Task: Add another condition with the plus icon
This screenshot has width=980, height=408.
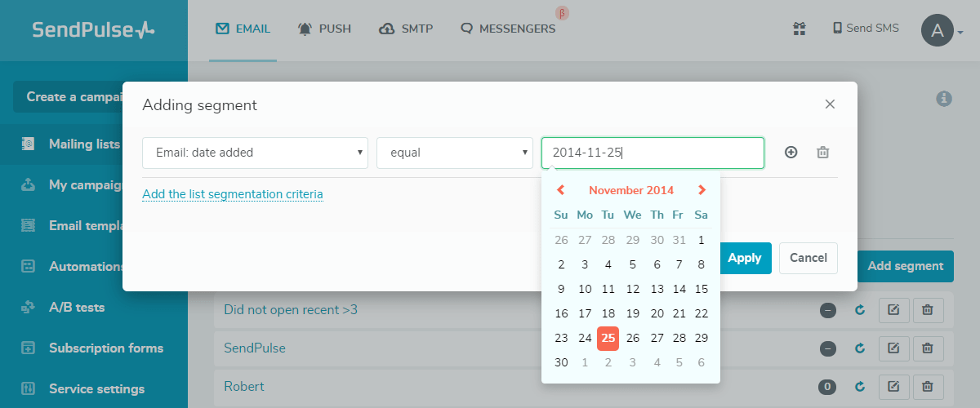Action: pyautogui.click(x=791, y=153)
